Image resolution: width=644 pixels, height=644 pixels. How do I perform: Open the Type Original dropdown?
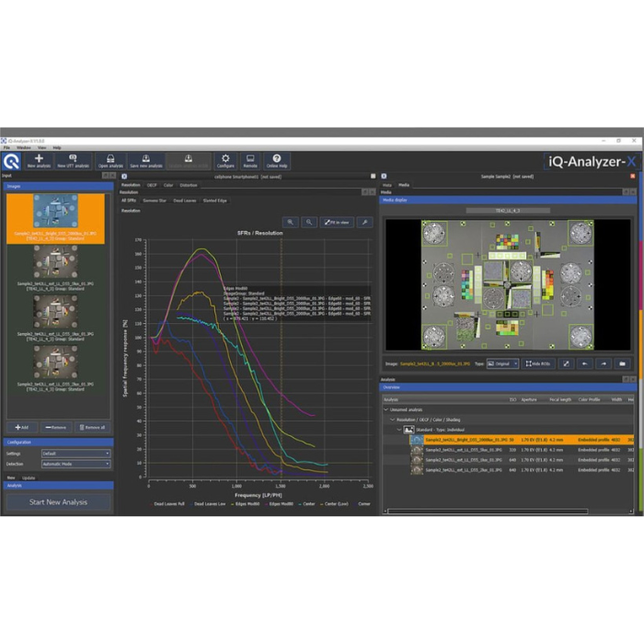(x=502, y=364)
